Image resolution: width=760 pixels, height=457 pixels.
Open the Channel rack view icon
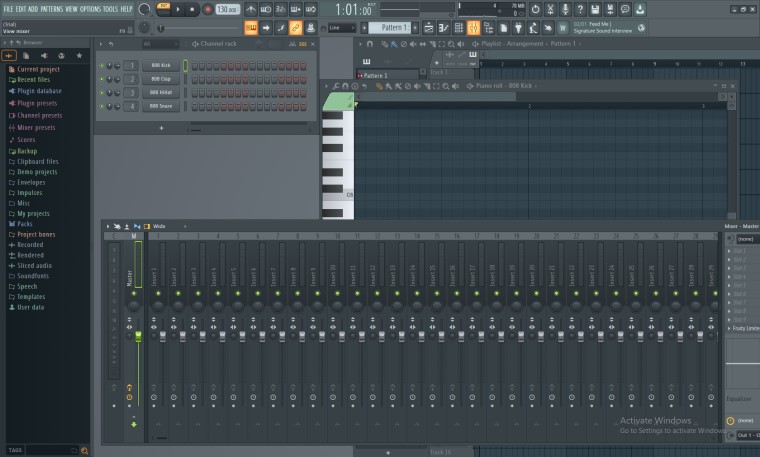click(x=459, y=28)
